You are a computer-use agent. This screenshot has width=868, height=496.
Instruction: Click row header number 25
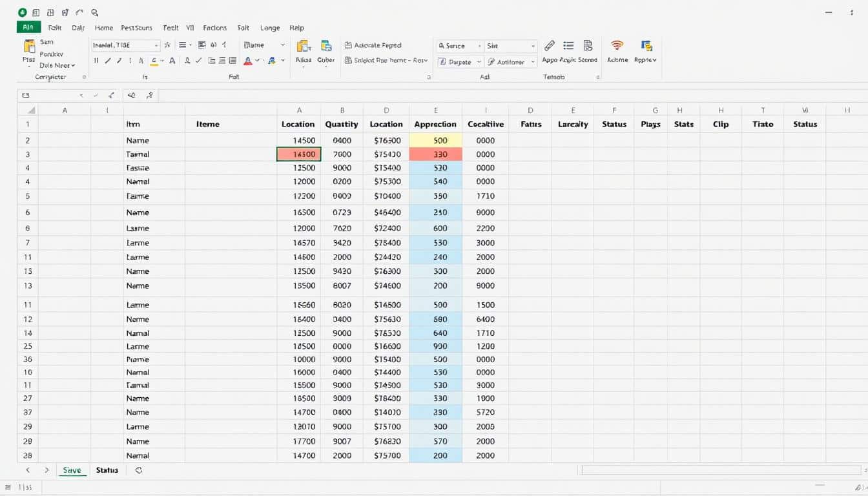click(28, 346)
